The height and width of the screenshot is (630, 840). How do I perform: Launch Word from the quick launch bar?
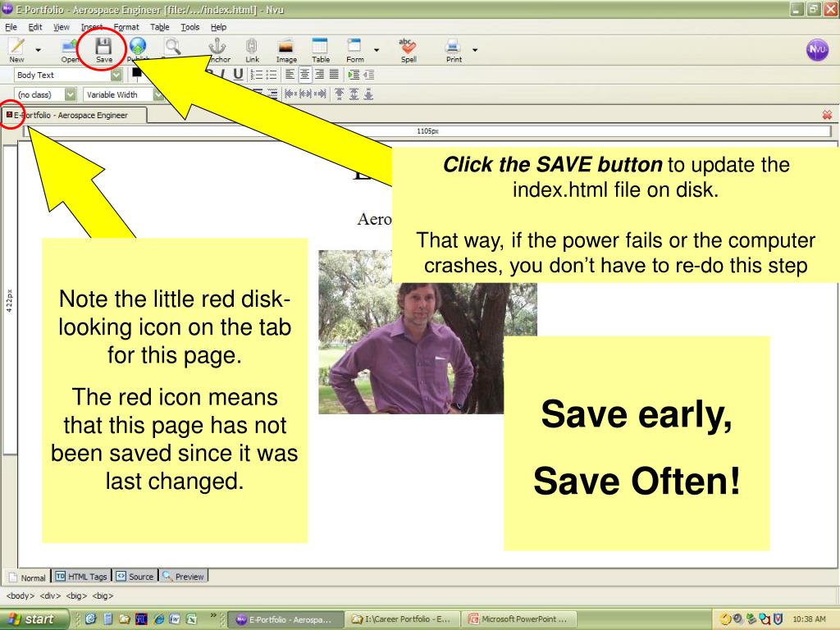coord(175,619)
